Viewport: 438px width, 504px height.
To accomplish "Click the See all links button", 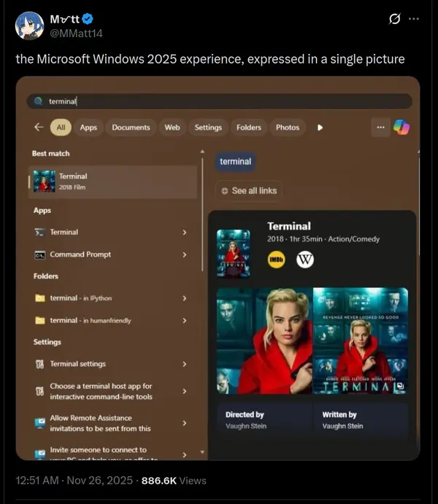I will pyautogui.click(x=248, y=190).
